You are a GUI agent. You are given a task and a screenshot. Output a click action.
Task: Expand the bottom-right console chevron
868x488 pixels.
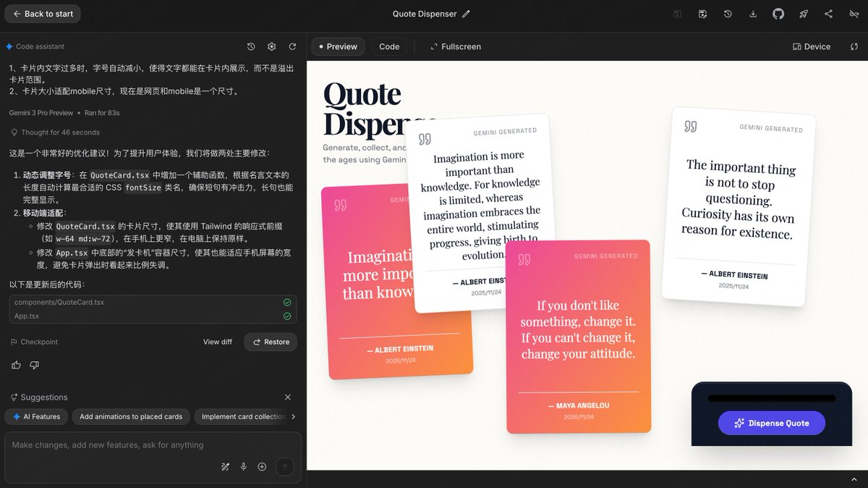point(854,479)
